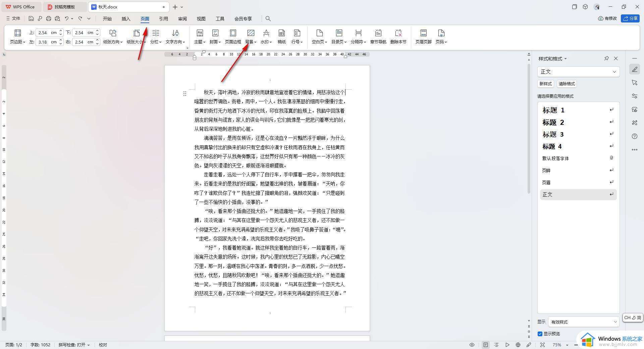Click the 新样式 (New Style) button
The height and width of the screenshot is (349, 644).
click(x=545, y=84)
